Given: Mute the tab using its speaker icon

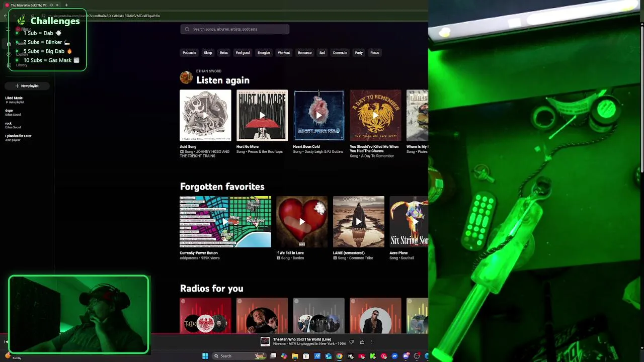Looking at the screenshot, I should 51,5.
